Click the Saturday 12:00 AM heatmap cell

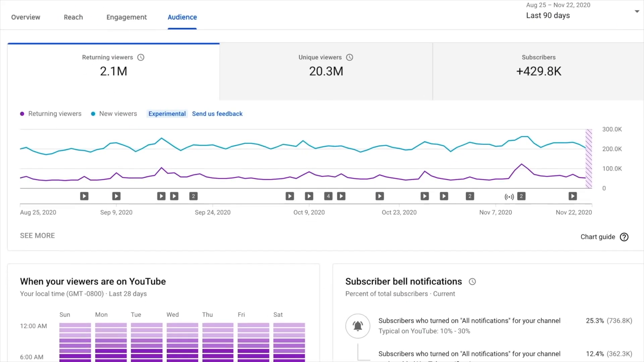[289, 325]
